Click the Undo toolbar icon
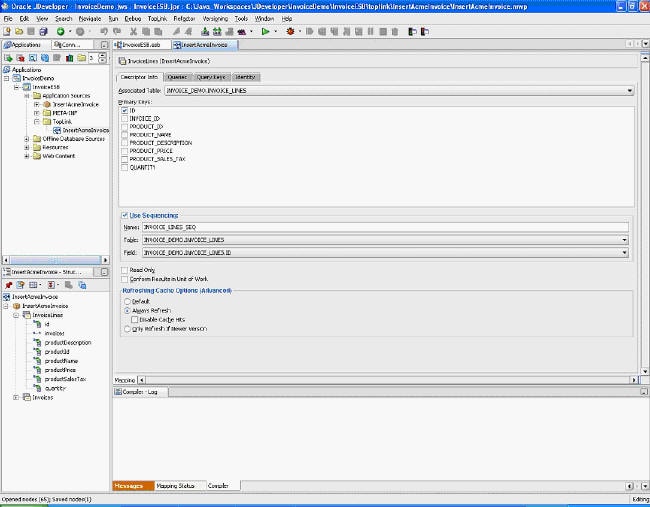650x507 pixels. [104, 32]
